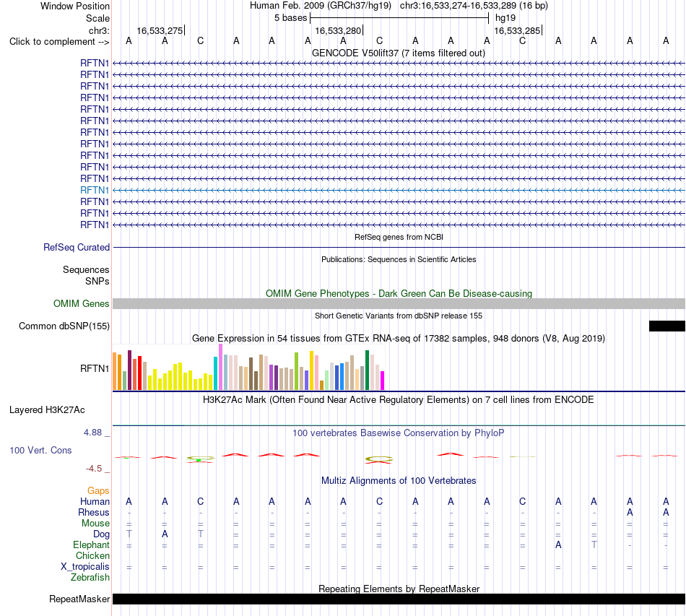Open the 100 Vert. Cons track label

tap(40, 450)
